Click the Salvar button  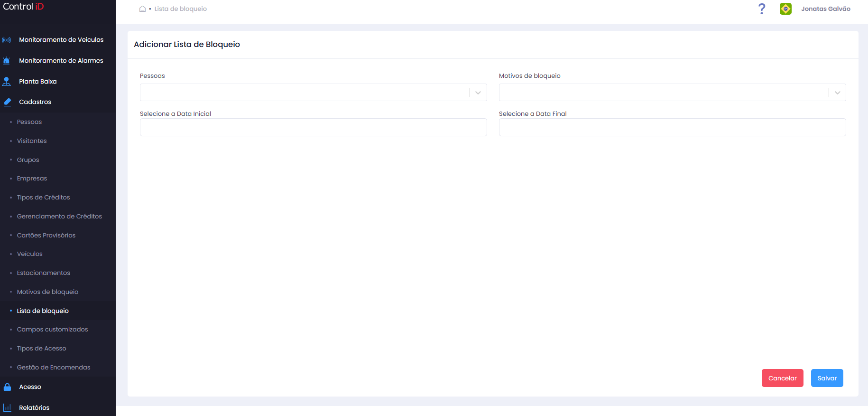(x=827, y=378)
